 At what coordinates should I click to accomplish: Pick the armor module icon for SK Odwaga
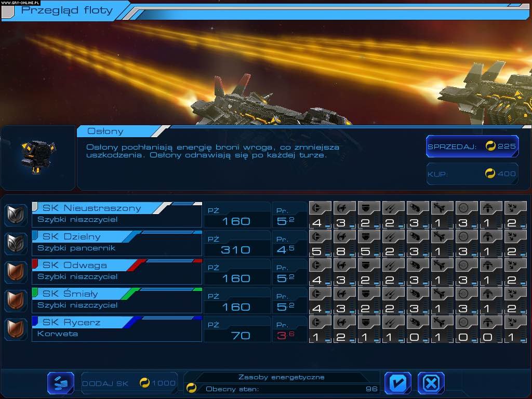click(x=369, y=265)
